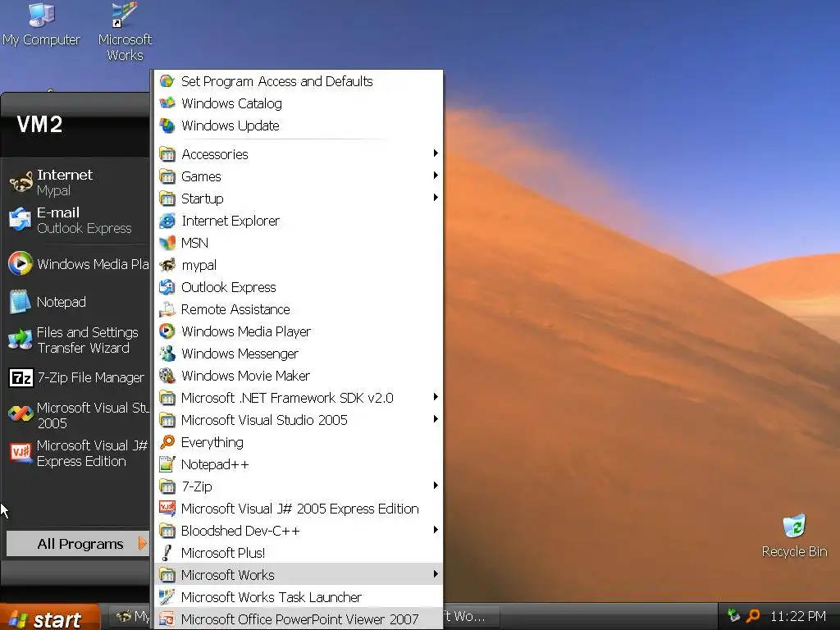The image size is (840, 630).
Task: Open Microsoft Visual J# Express Edition pinned entry
Action: coord(76,453)
